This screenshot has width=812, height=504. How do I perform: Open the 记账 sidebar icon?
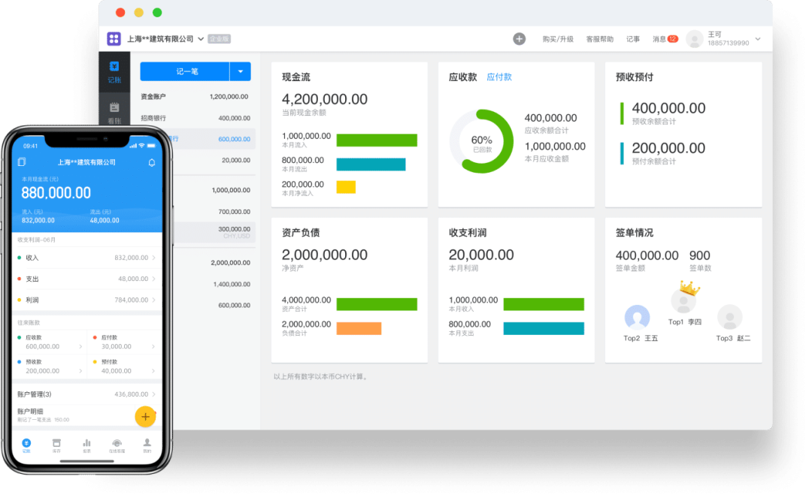pyautogui.click(x=114, y=71)
